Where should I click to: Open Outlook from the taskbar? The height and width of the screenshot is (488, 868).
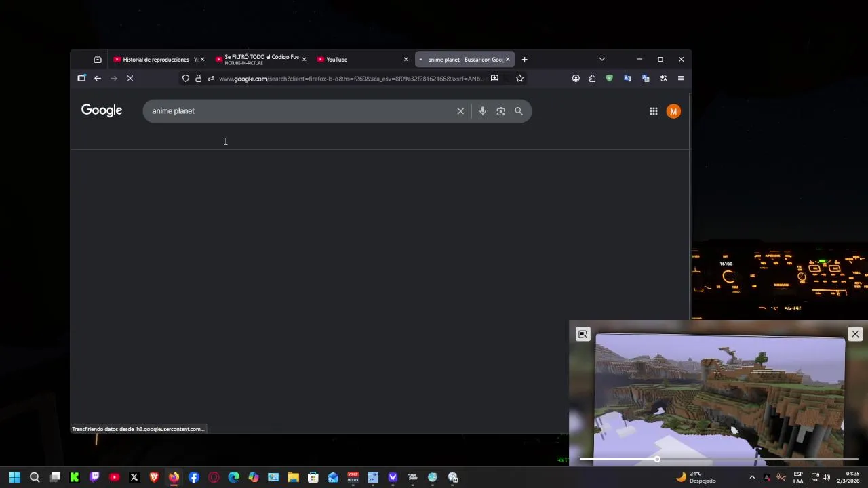(333, 477)
